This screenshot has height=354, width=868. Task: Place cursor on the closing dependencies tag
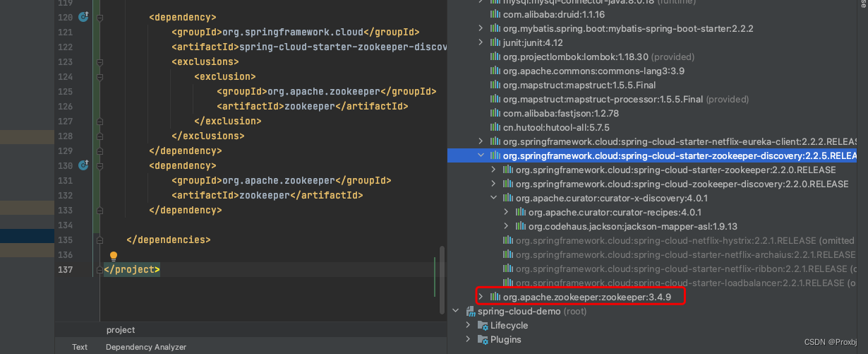tap(169, 240)
